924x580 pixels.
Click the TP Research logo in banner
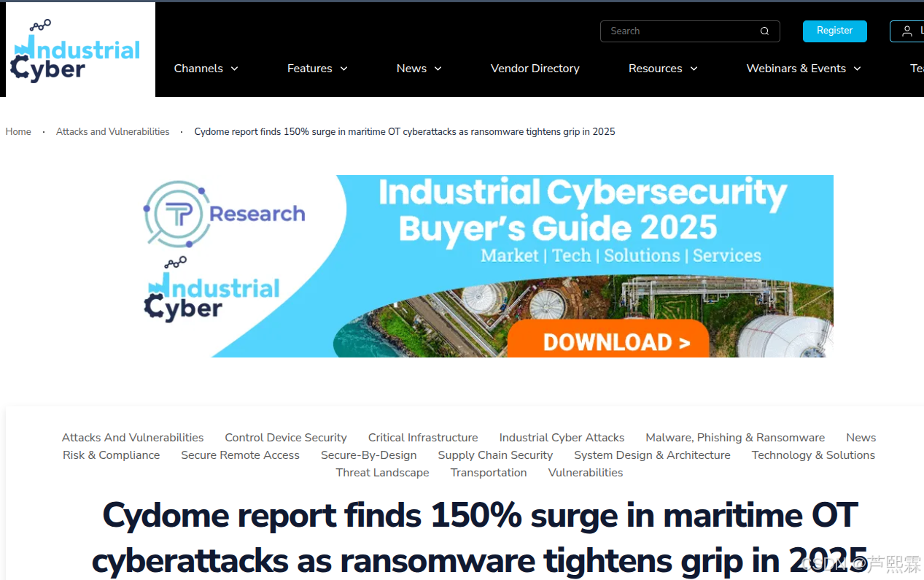[224, 214]
